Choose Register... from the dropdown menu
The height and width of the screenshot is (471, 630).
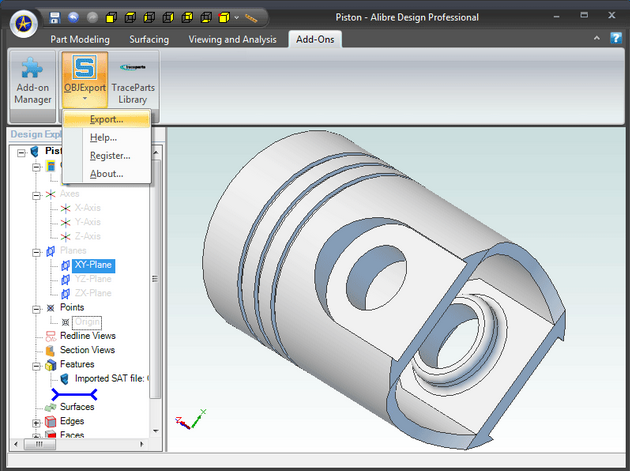click(110, 156)
